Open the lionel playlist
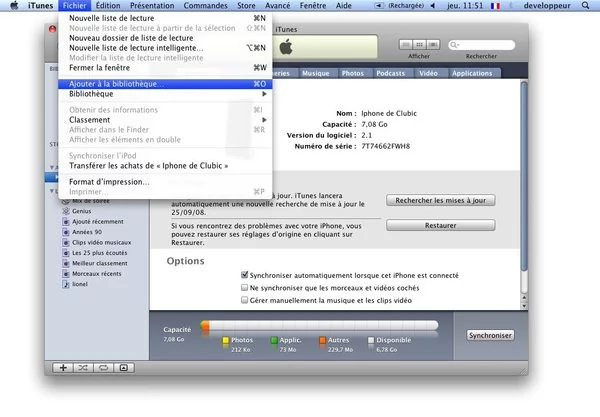The image size is (600, 417). [80, 284]
